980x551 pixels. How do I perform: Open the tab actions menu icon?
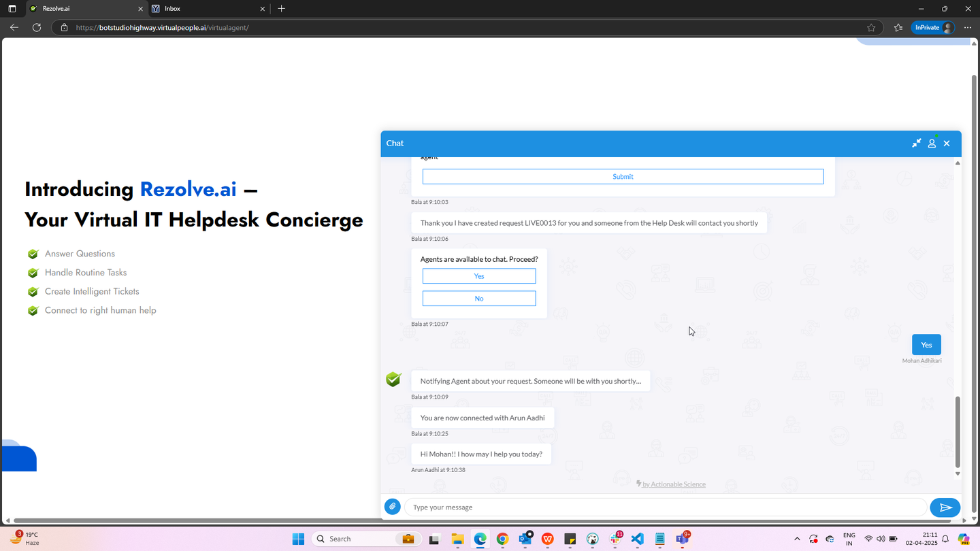12,9
